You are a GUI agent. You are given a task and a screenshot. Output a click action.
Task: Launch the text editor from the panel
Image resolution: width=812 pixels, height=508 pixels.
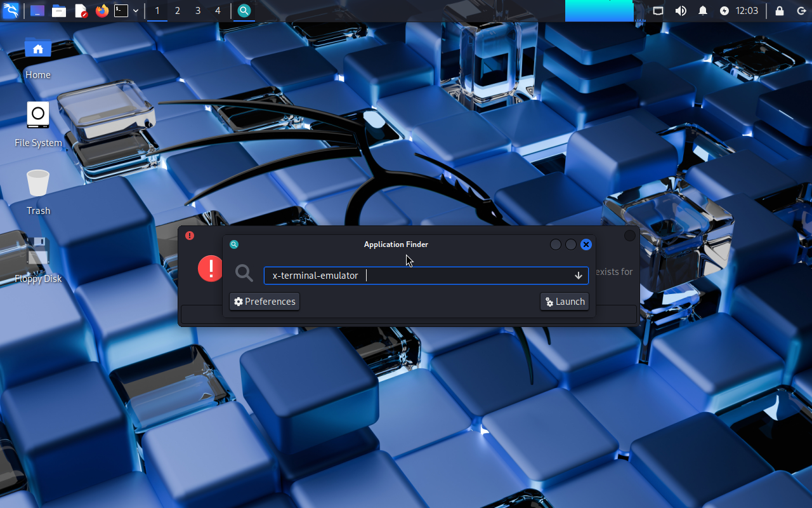(x=81, y=11)
